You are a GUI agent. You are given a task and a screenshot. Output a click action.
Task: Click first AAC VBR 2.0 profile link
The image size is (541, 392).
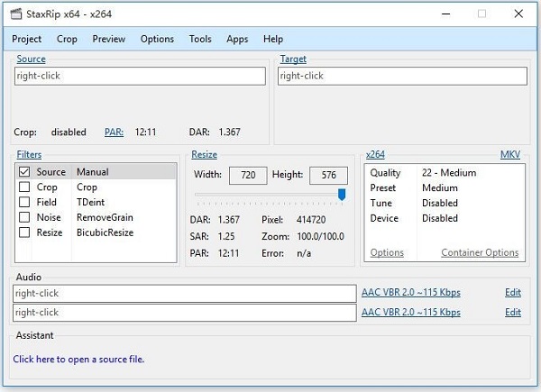[411, 292]
